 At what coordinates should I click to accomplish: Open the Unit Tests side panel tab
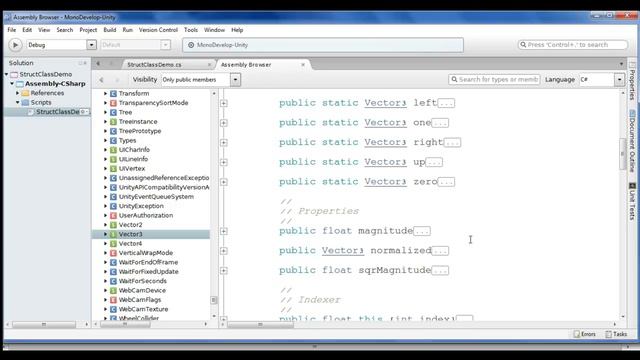tap(632, 201)
